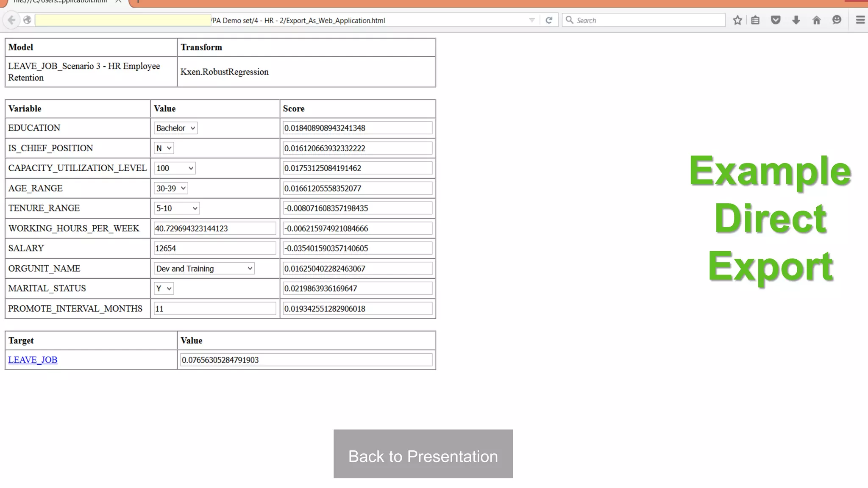
Task: Edit WORKING_HOURS_PER_WEEK value field
Action: pos(215,228)
